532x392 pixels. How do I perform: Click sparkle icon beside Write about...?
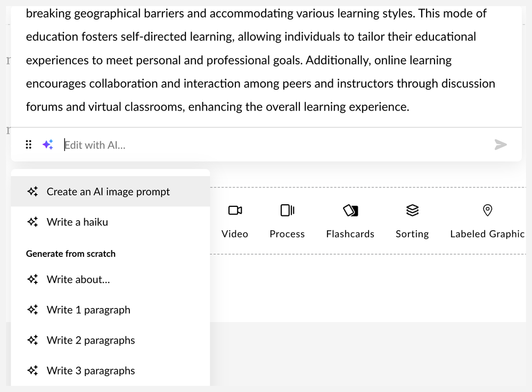(x=32, y=280)
